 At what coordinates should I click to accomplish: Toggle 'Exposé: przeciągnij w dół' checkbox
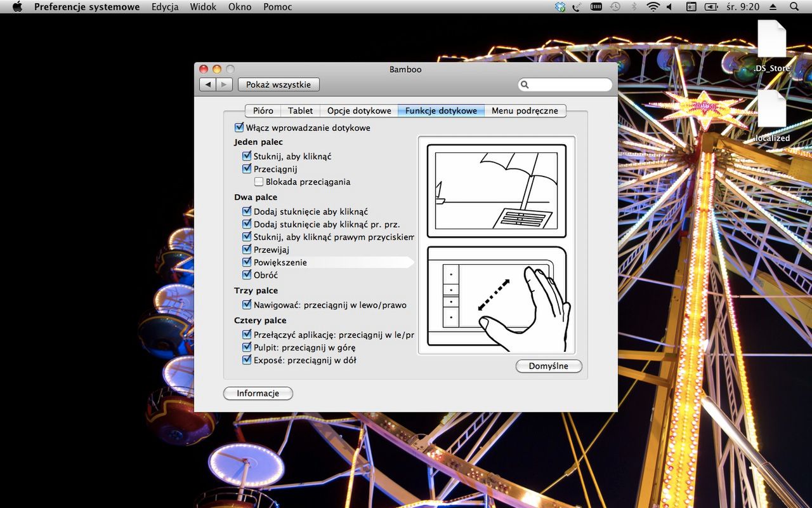click(x=247, y=360)
